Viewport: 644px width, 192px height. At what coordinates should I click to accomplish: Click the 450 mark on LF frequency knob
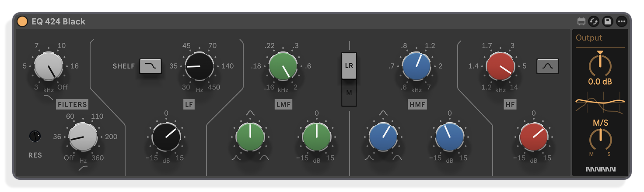(x=213, y=87)
